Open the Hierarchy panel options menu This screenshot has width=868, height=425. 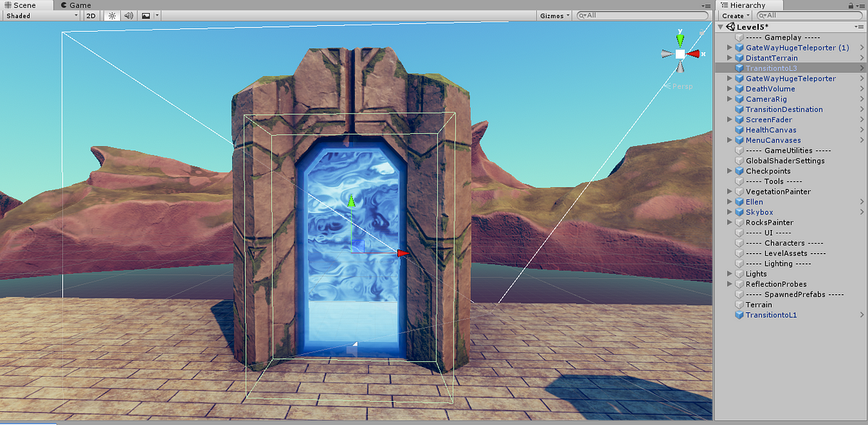pos(862,5)
